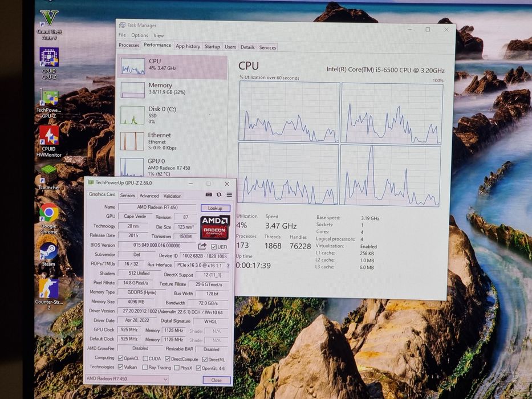Click Bus Interface question mark
The width and height of the screenshot is (532, 399).
pyautogui.click(x=228, y=266)
